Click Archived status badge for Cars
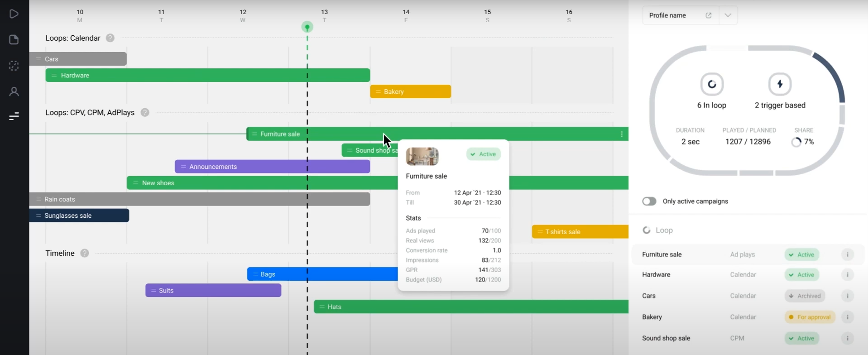868x355 pixels. 805,296
